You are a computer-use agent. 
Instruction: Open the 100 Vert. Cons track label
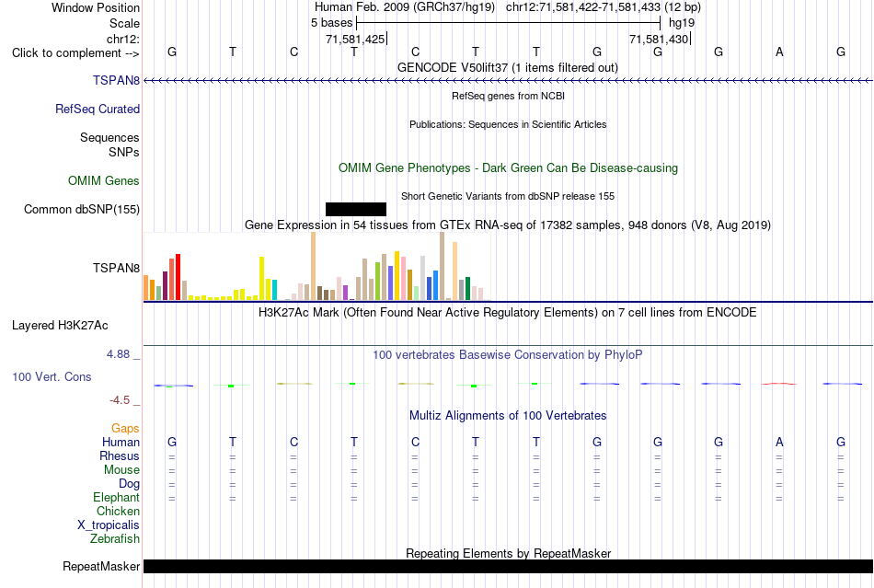pyautogui.click(x=52, y=376)
